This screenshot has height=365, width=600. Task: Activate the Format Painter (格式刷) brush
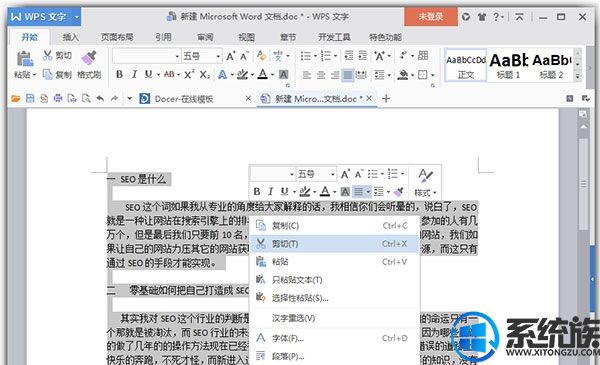pos(89,64)
